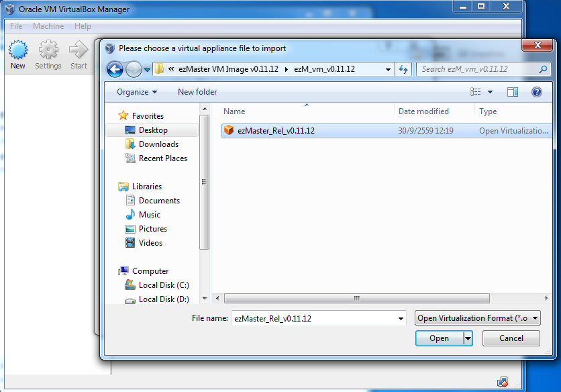Expand the breadcrumb arrow between folder names

pyautogui.click(x=287, y=69)
